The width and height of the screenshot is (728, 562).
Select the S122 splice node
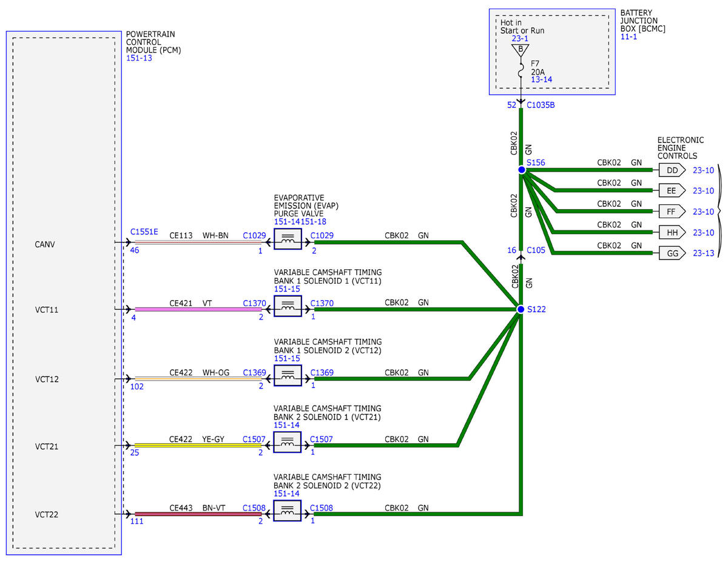521,309
